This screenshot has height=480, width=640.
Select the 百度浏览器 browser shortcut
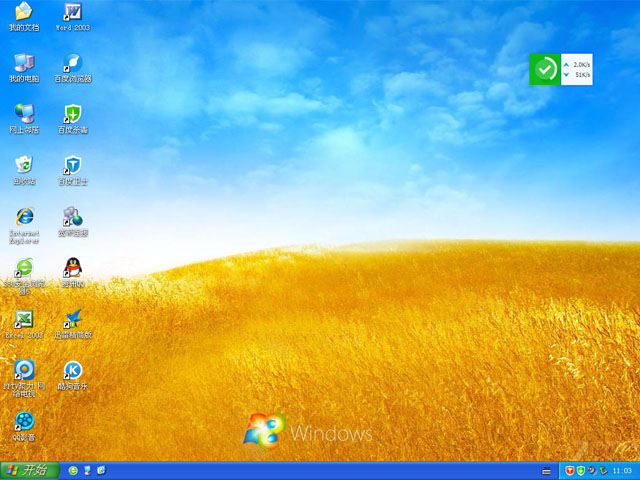(73, 68)
